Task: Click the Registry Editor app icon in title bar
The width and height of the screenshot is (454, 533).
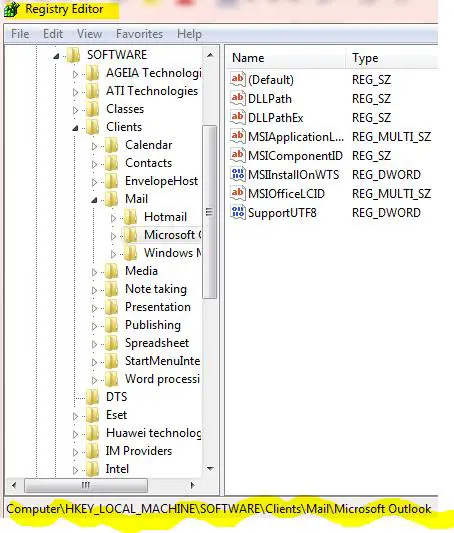Action: 12,9
